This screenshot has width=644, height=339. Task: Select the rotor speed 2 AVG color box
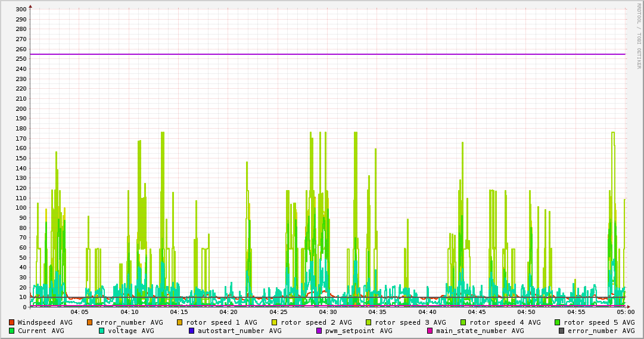coord(275,322)
